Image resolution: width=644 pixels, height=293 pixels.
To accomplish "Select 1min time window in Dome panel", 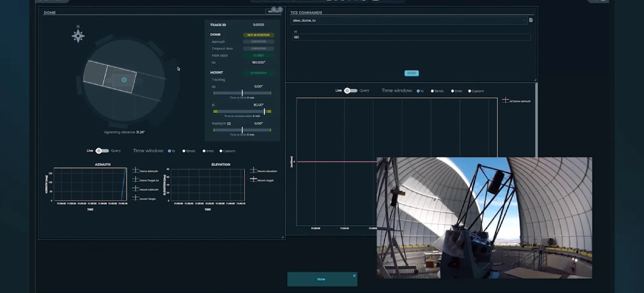I will click(204, 151).
